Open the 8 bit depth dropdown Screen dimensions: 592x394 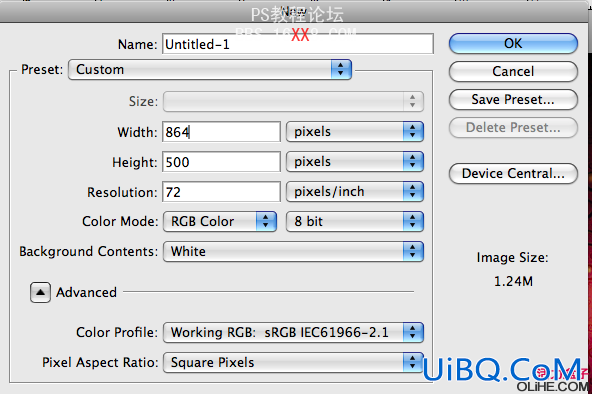pyautogui.click(x=355, y=222)
